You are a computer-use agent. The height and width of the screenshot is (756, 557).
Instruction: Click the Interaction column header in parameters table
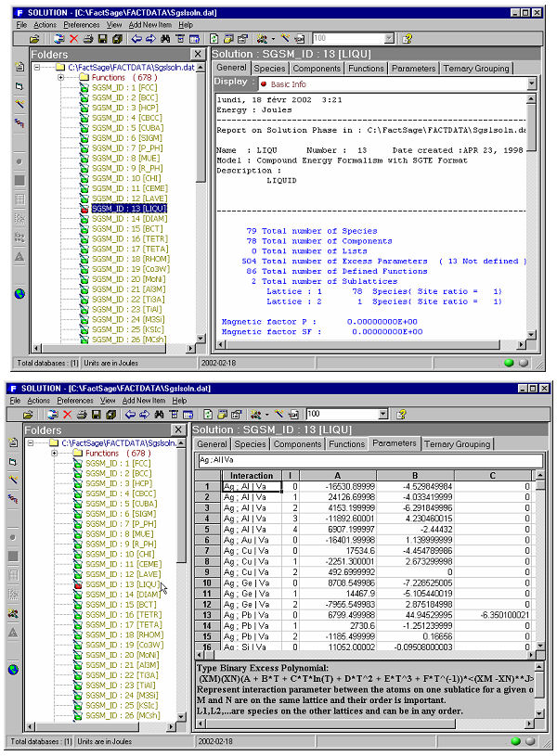tap(252, 475)
